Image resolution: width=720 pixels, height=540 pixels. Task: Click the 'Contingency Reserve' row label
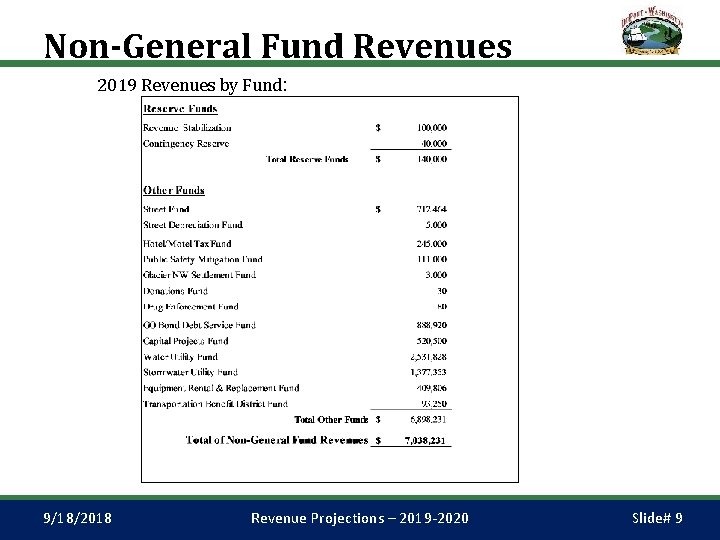click(186, 144)
